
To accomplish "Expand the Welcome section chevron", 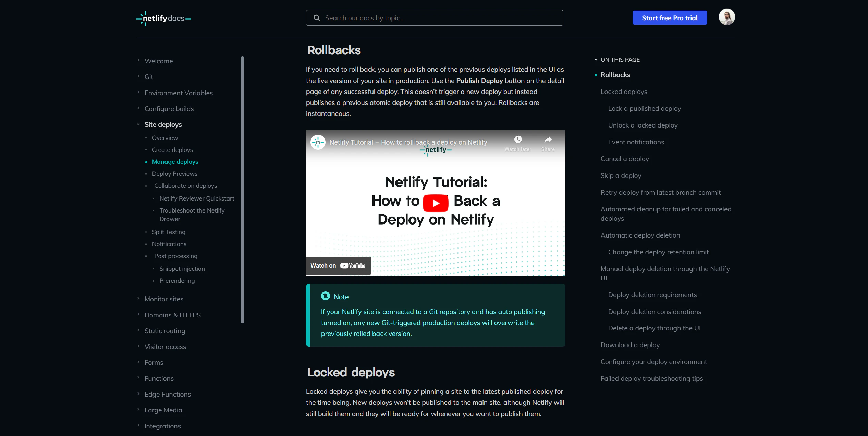I will pos(138,60).
